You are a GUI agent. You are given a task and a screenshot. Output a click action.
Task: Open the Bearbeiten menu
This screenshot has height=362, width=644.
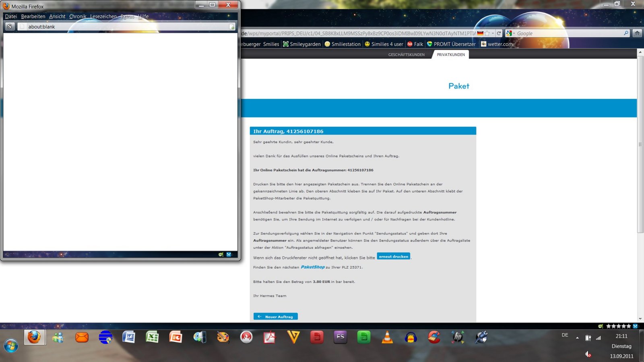(x=33, y=16)
